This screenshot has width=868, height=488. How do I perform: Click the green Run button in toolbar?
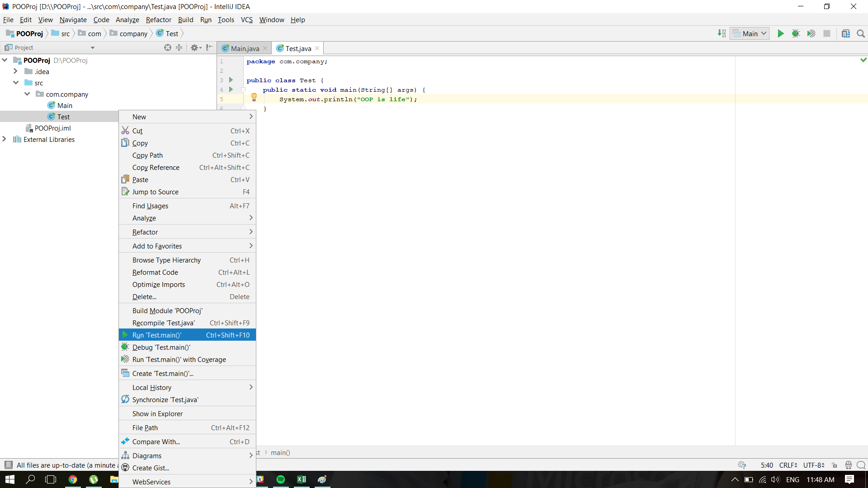(780, 33)
